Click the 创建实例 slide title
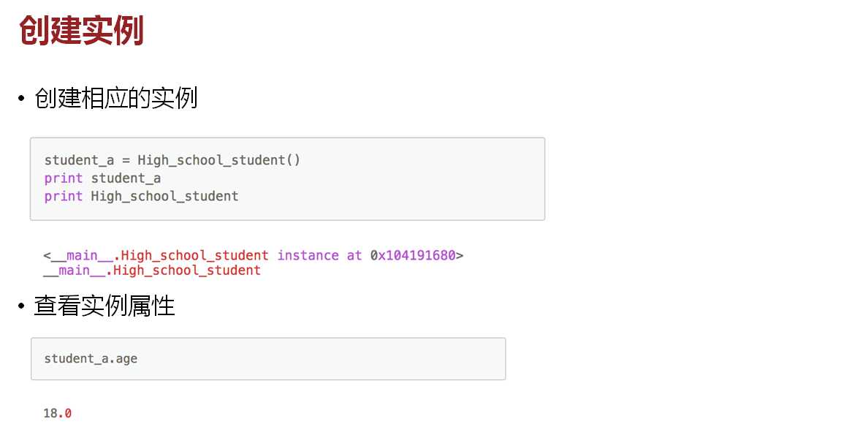 [81, 30]
